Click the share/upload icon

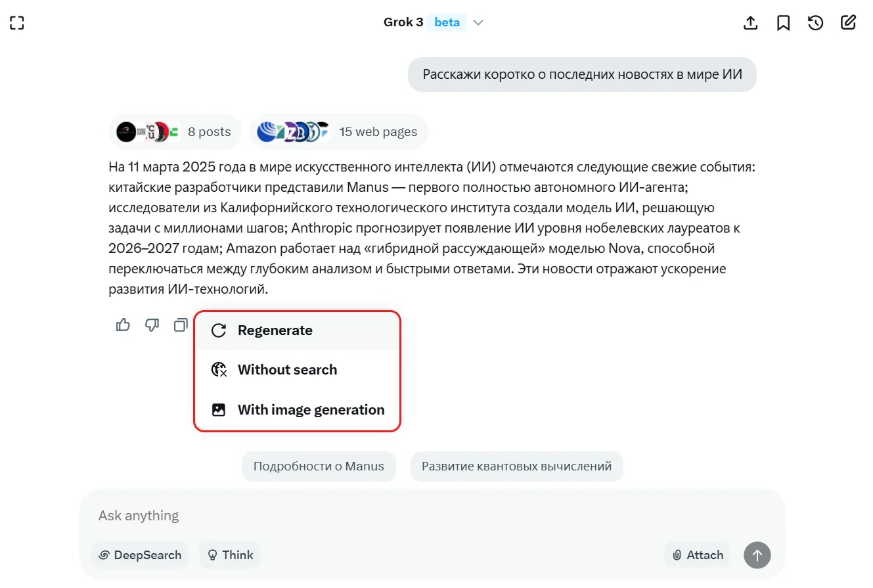(750, 23)
